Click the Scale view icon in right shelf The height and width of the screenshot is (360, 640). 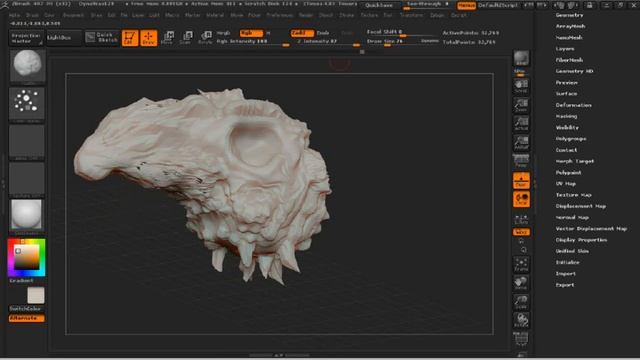pyautogui.click(x=521, y=302)
